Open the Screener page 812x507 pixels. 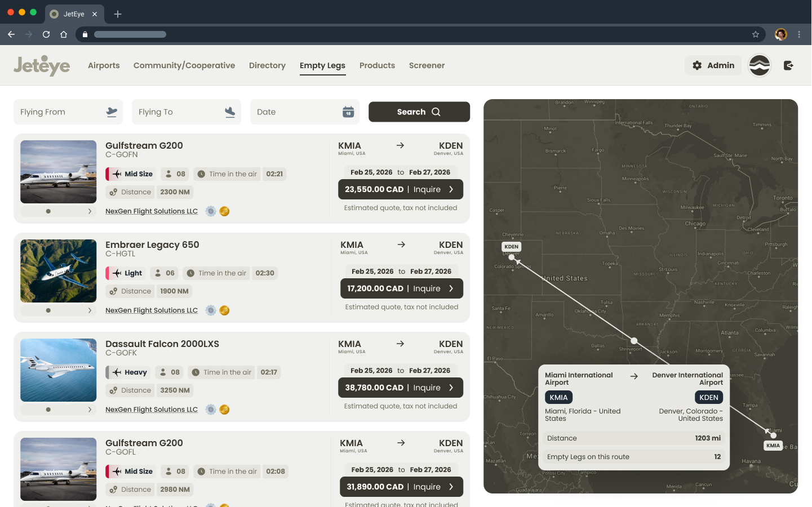427,65
